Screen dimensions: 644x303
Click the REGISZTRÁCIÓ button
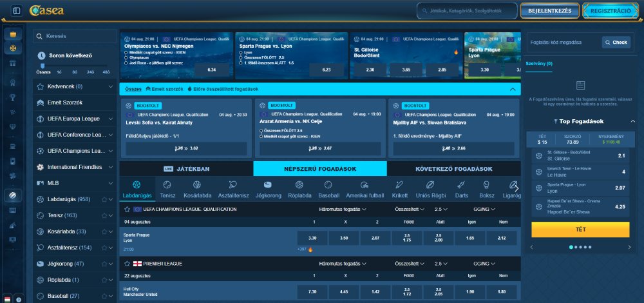[x=611, y=11]
